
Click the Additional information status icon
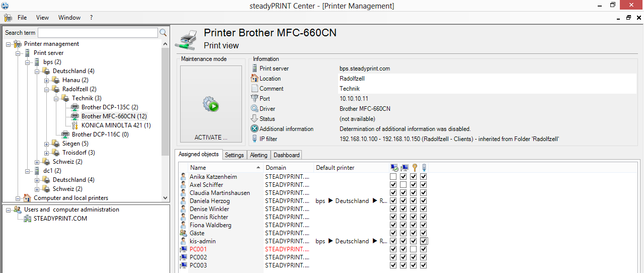255,129
